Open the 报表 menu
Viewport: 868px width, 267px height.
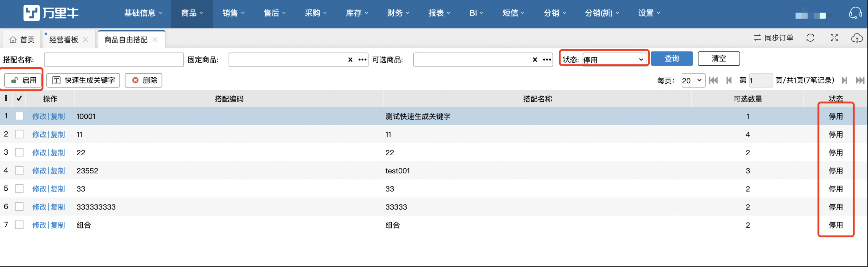439,13
